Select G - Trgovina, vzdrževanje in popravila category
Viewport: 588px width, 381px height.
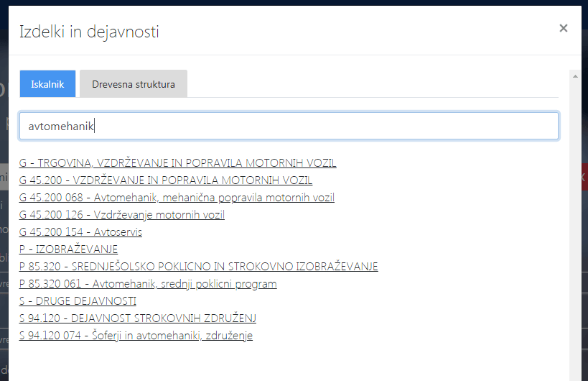(x=177, y=163)
